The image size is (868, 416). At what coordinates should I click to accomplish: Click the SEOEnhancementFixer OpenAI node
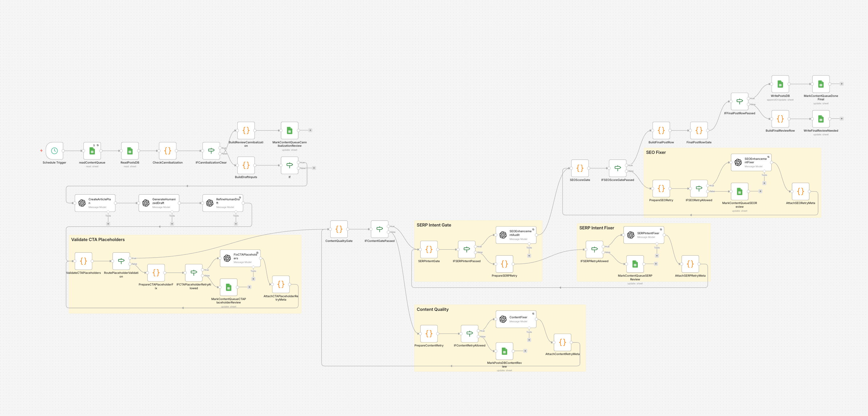coord(751,162)
